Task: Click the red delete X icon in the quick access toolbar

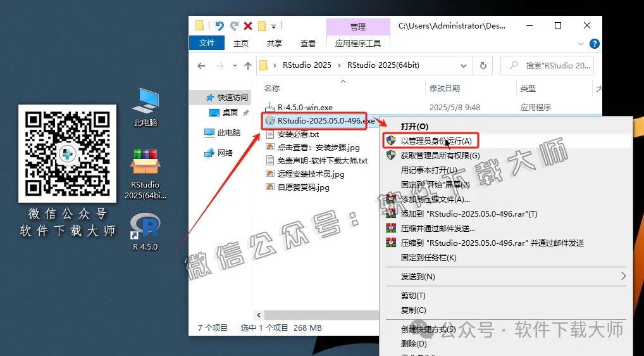Action: point(248,26)
